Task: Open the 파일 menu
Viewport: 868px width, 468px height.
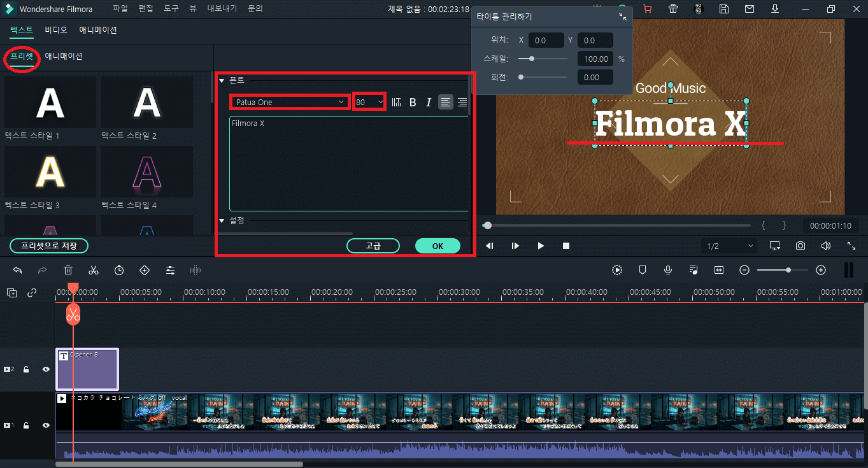Action: [x=120, y=9]
